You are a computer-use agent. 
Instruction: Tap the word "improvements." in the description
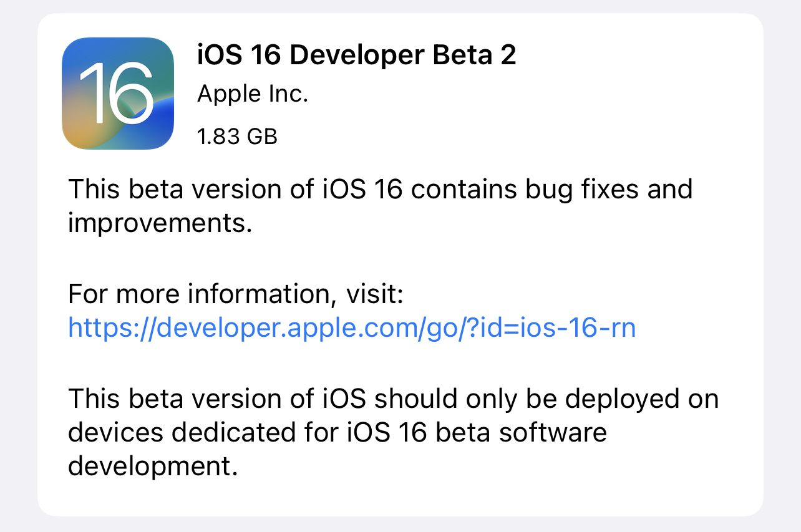(160, 223)
